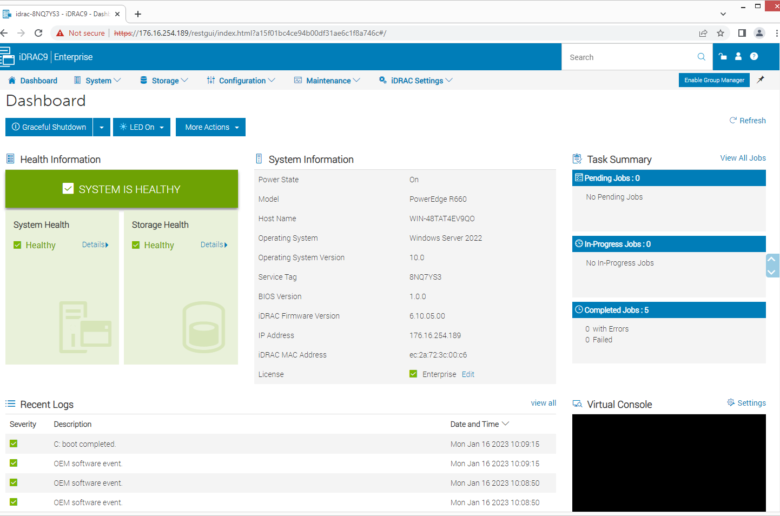Screen dimensions: 780x516
Task: Click the search magnifier icon
Action: point(701,57)
